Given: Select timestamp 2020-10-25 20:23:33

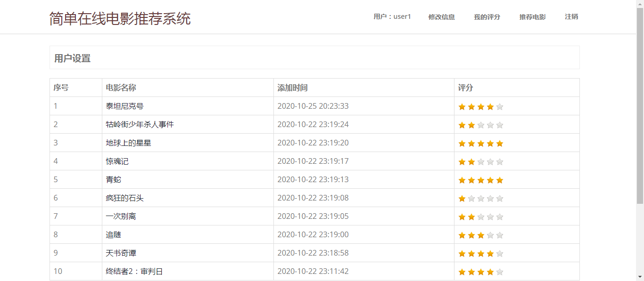Looking at the screenshot, I should [313, 106].
